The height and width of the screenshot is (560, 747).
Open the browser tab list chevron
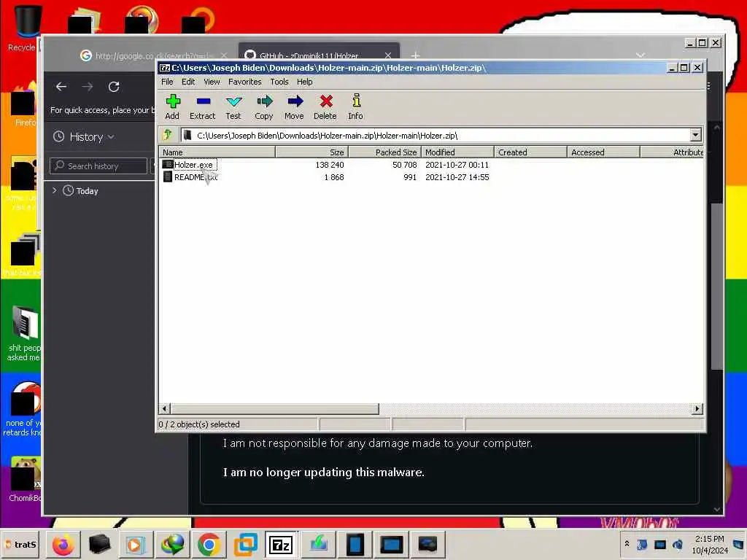pyautogui.click(x=640, y=55)
